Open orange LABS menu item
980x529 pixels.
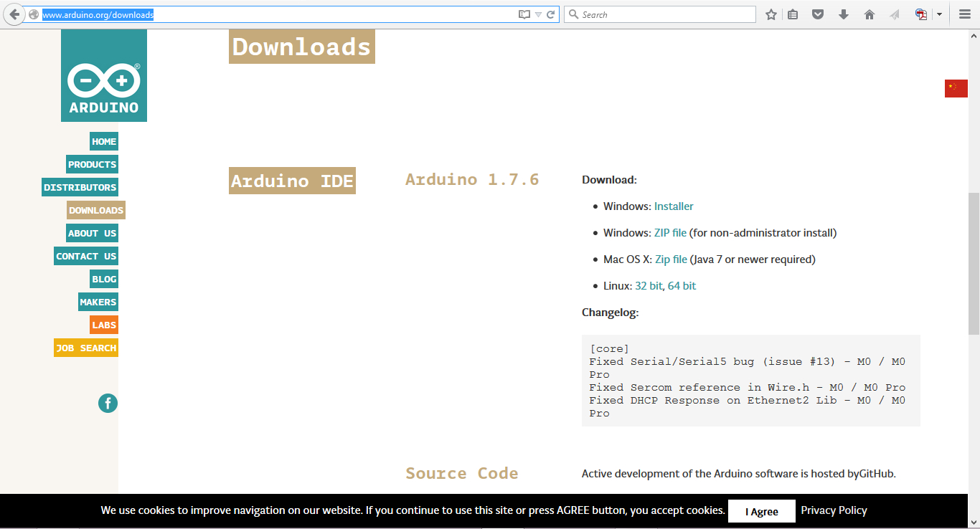[x=104, y=325]
